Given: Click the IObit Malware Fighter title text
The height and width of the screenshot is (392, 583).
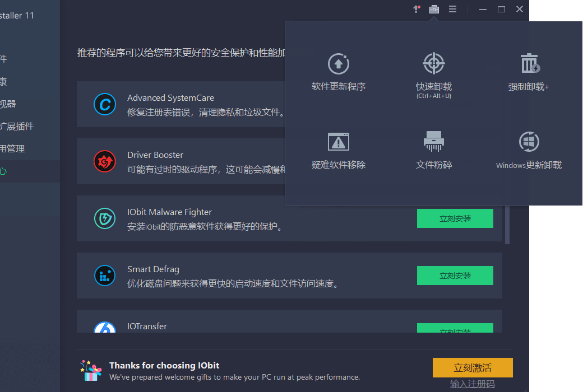Looking at the screenshot, I should click(169, 212).
